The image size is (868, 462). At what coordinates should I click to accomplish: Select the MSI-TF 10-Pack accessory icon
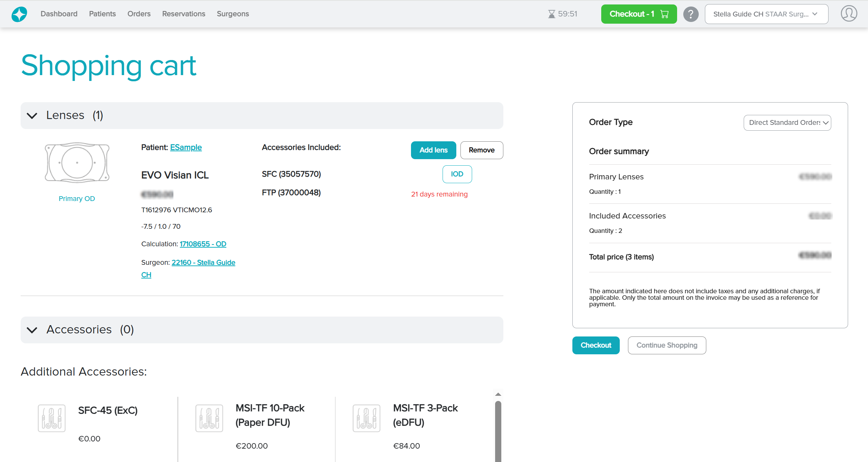(209, 418)
